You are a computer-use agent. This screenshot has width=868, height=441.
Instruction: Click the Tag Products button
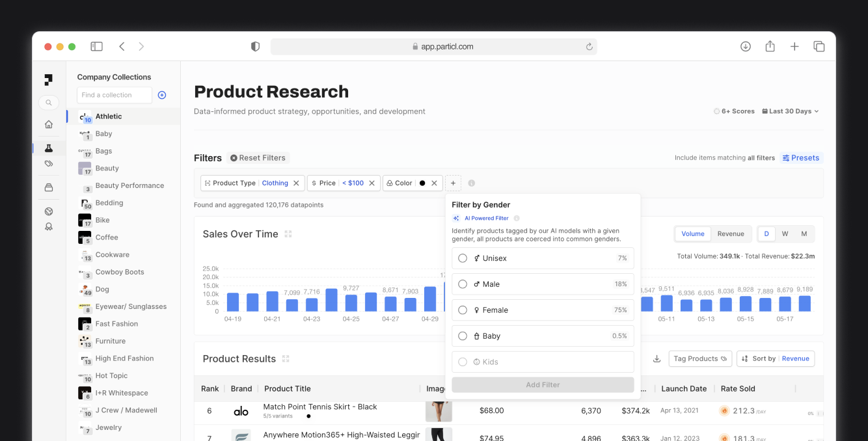point(699,359)
